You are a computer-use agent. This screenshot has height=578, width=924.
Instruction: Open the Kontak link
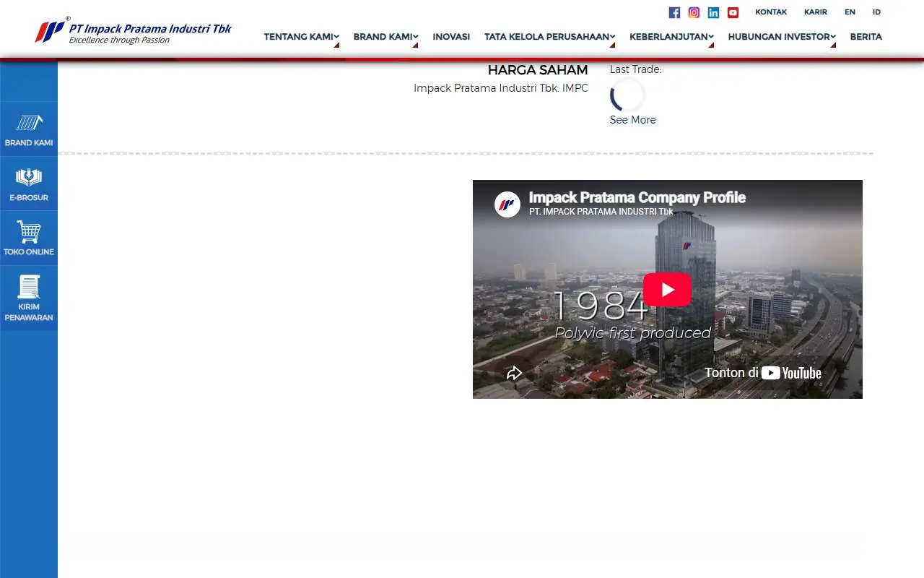[x=771, y=12]
